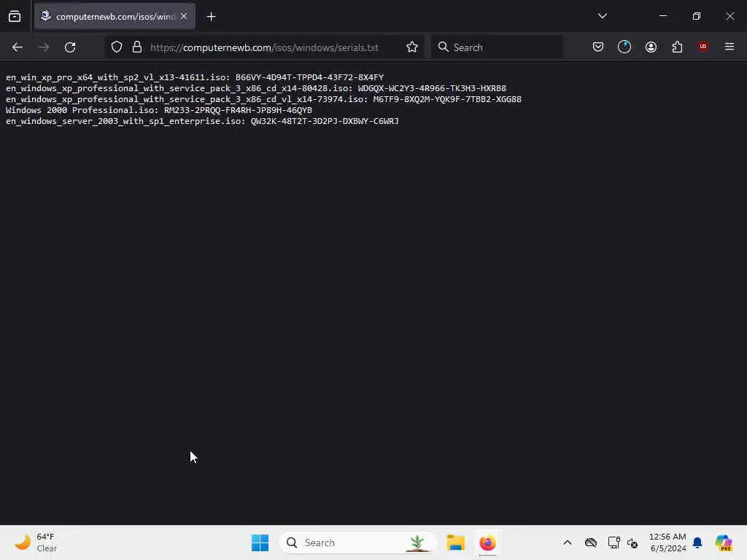Open network display tray icon
The height and width of the screenshot is (560, 747).
(614, 542)
